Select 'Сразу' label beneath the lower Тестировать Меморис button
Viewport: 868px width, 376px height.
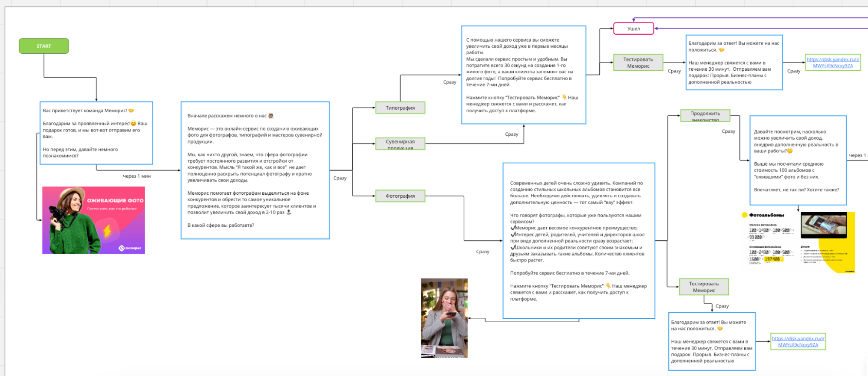click(x=722, y=306)
